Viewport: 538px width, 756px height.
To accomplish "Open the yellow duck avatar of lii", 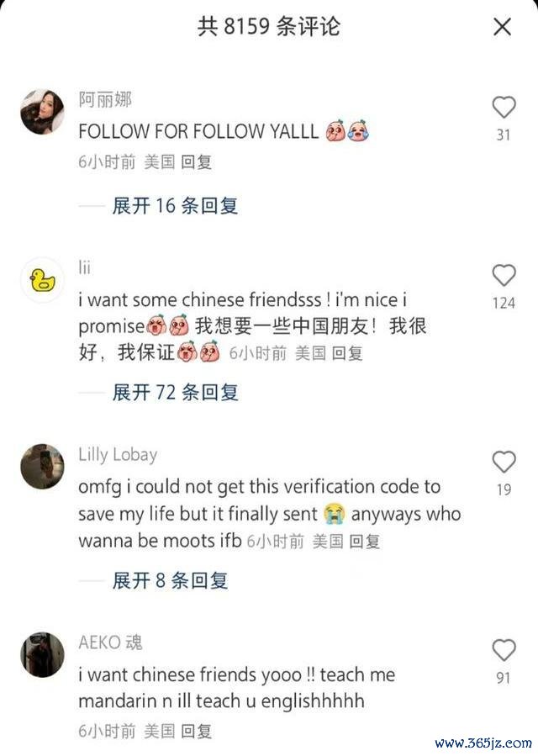I will (42, 280).
